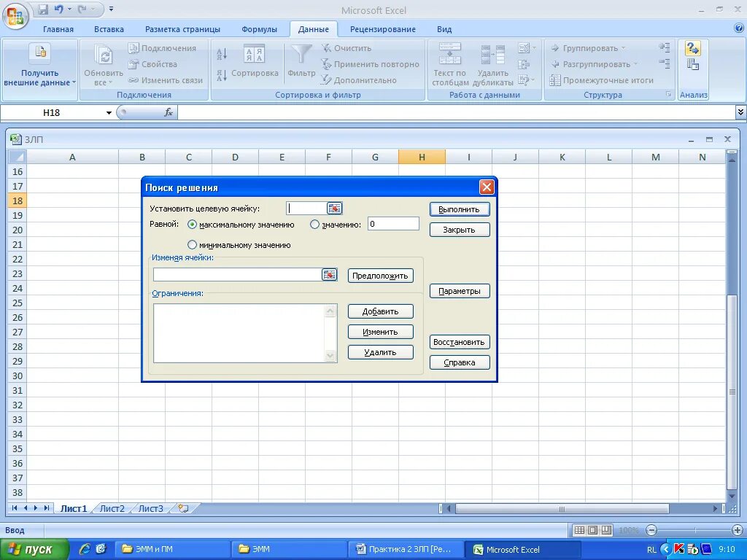Screen dimensions: 747x560
Task: Open the Сортировка dialog
Action: tap(255, 61)
